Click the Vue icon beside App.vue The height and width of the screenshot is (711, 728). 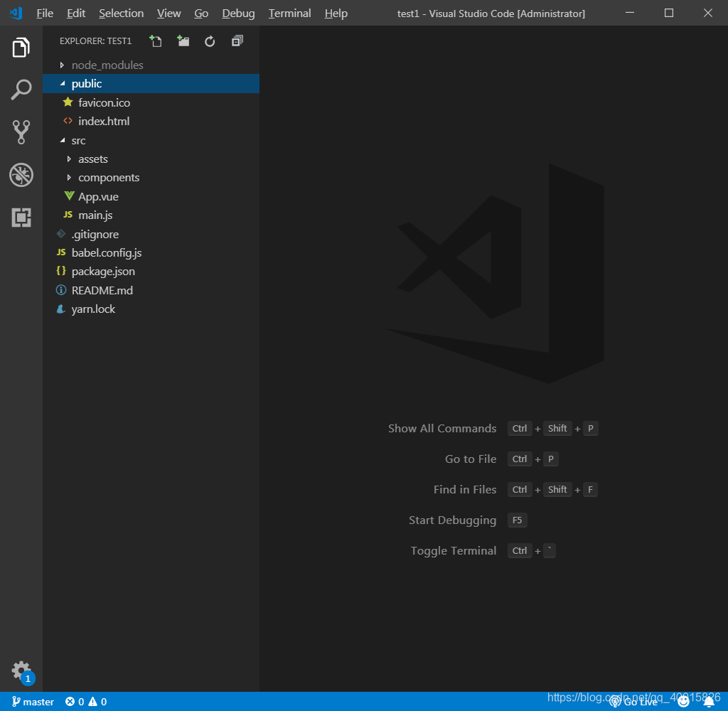69,196
